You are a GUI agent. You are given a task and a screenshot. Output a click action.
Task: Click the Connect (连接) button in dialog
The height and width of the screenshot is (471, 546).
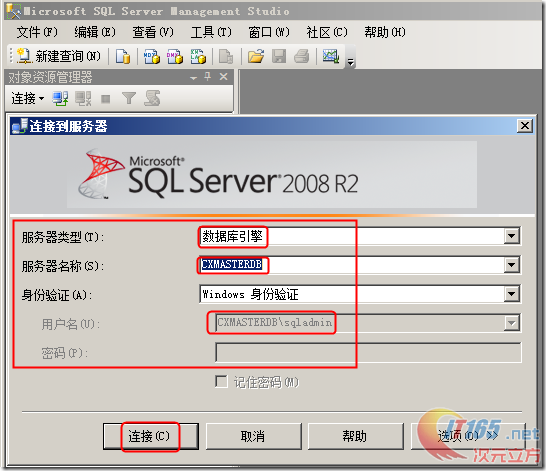point(150,436)
